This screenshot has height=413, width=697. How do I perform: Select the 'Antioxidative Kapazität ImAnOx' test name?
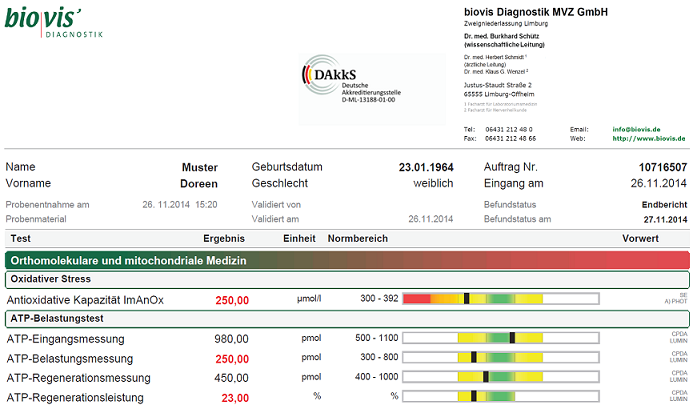(x=85, y=300)
